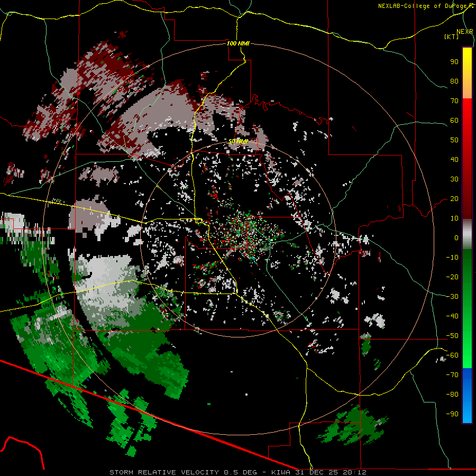This screenshot has height=476, width=476.
Task: Click the -50 value on velocity scale
Action: [x=452, y=336]
